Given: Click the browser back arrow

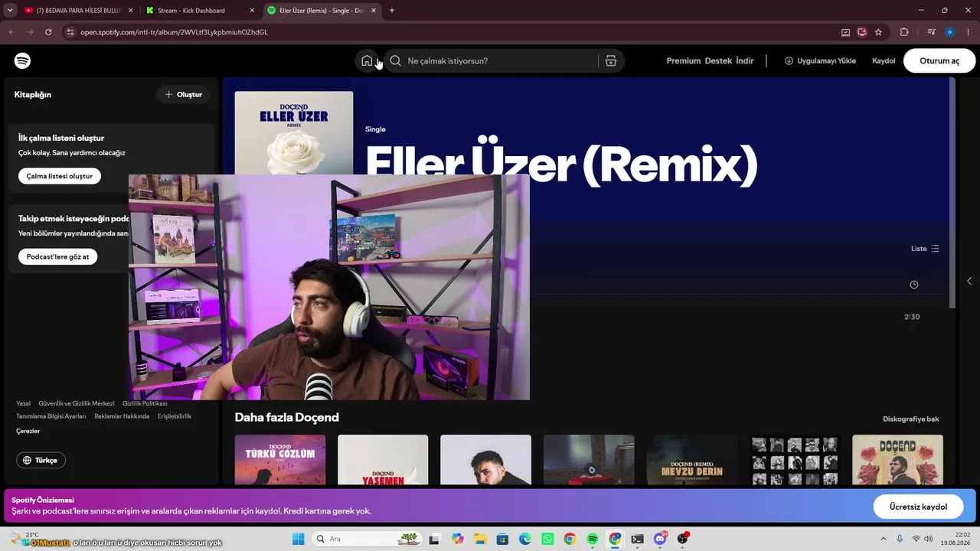Looking at the screenshot, I should click(x=11, y=32).
